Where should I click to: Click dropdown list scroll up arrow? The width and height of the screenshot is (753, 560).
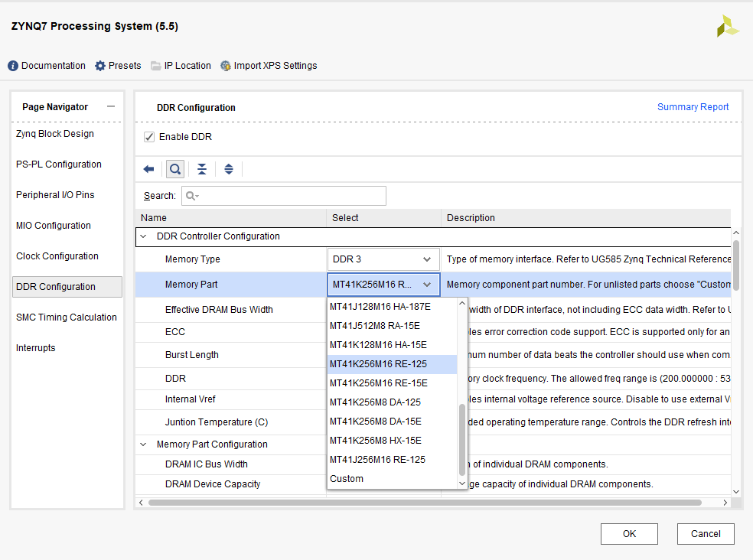tap(462, 304)
